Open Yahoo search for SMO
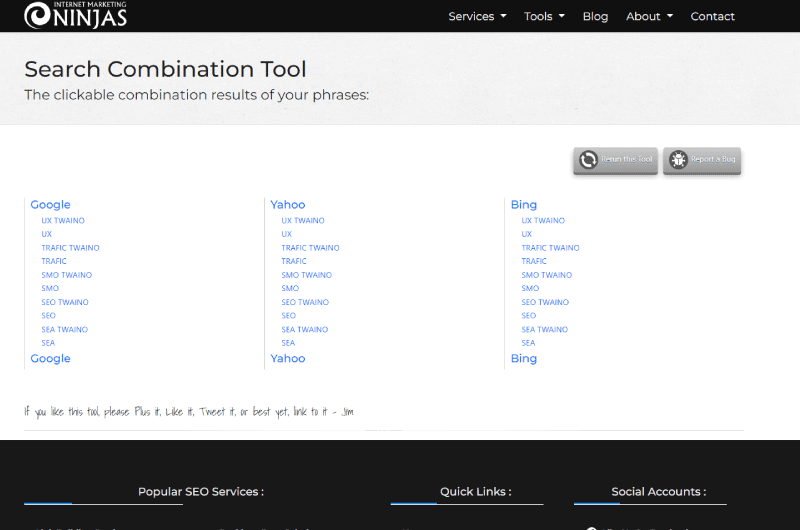This screenshot has width=800, height=530. coord(290,288)
